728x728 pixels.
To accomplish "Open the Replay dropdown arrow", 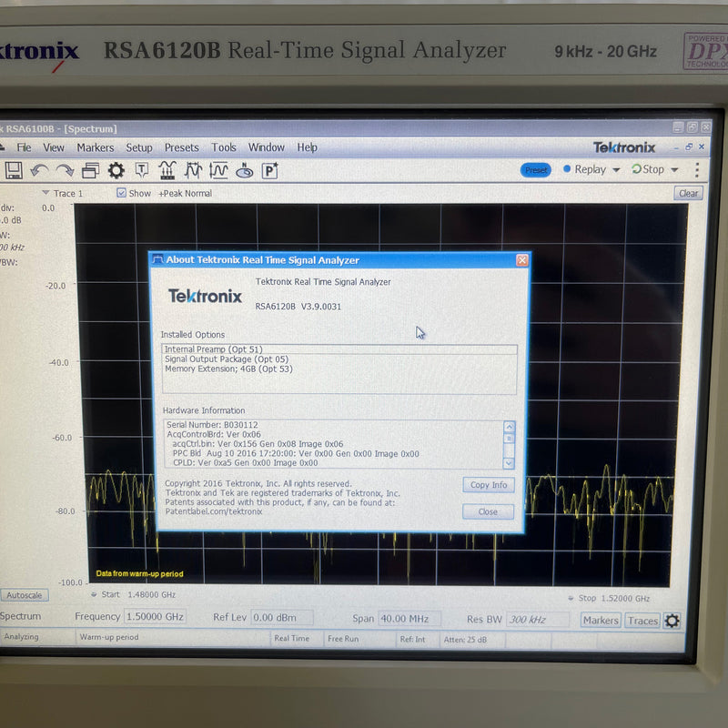I will (x=615, y=169).
